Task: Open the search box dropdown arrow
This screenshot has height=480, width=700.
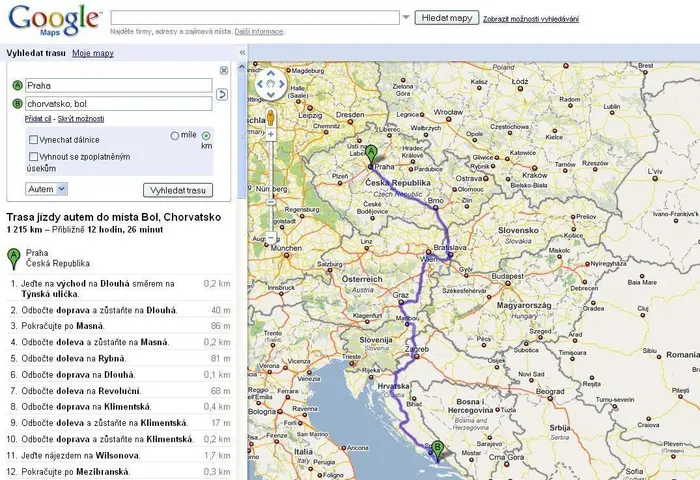Action: pos(406,17)
